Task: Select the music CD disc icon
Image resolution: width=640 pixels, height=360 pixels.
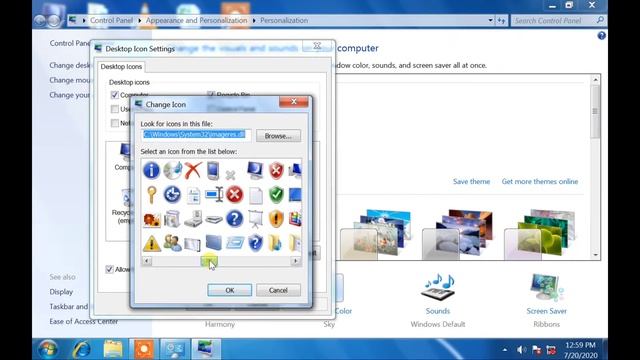Action: 173,170
